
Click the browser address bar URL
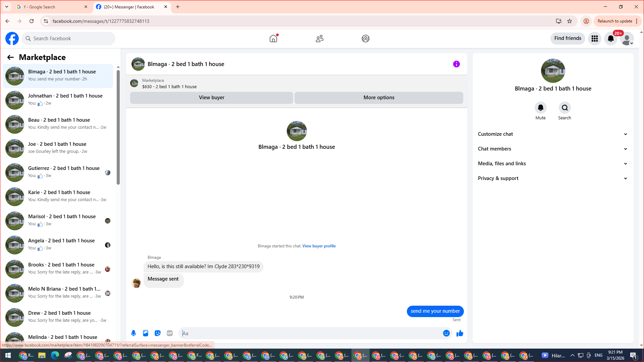coord(101,21)
